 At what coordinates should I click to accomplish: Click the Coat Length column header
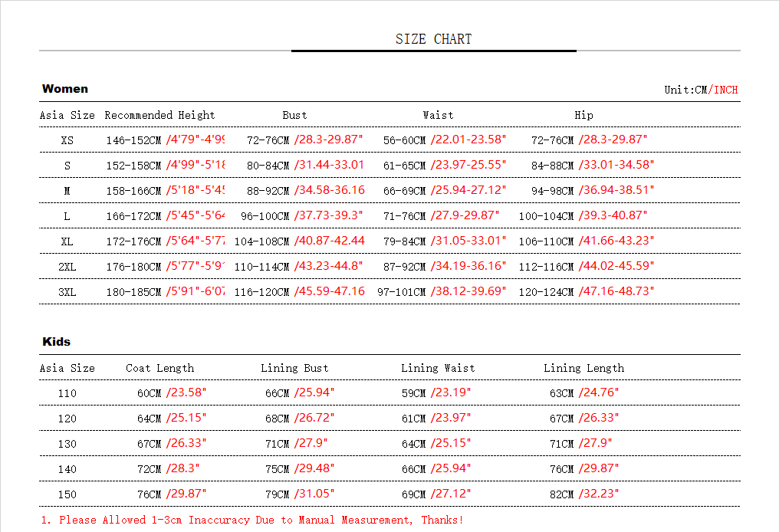coord(159,368)
